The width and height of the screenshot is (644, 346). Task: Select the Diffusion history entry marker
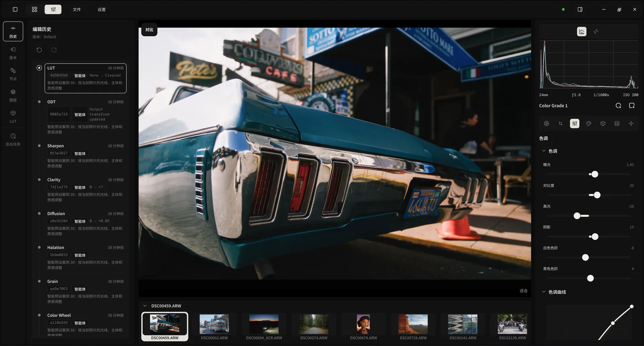39,213
